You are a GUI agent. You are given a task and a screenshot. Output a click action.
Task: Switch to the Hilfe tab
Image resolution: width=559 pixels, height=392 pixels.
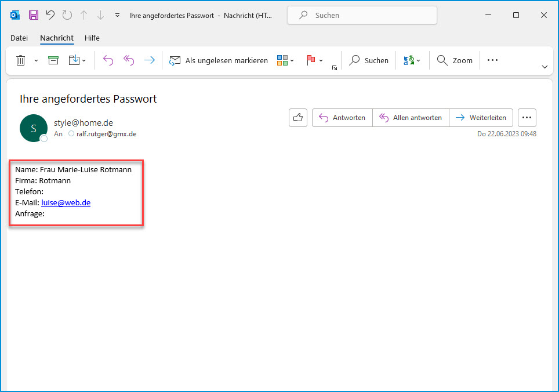92,38
